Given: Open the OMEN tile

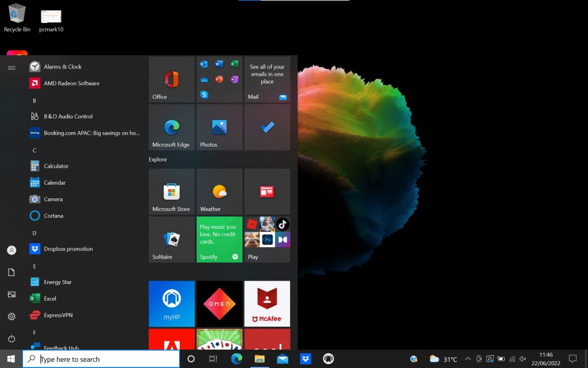Looking at the screenshot, I should point(219,304).
